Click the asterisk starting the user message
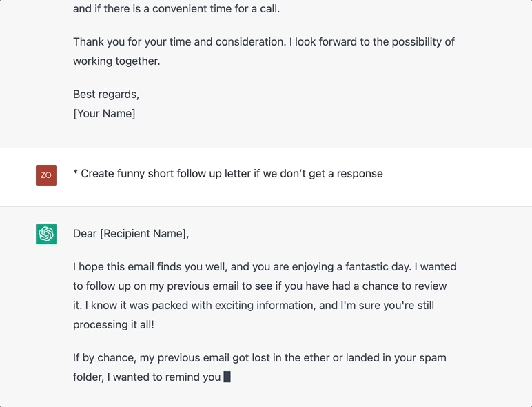 click(75, 172)
